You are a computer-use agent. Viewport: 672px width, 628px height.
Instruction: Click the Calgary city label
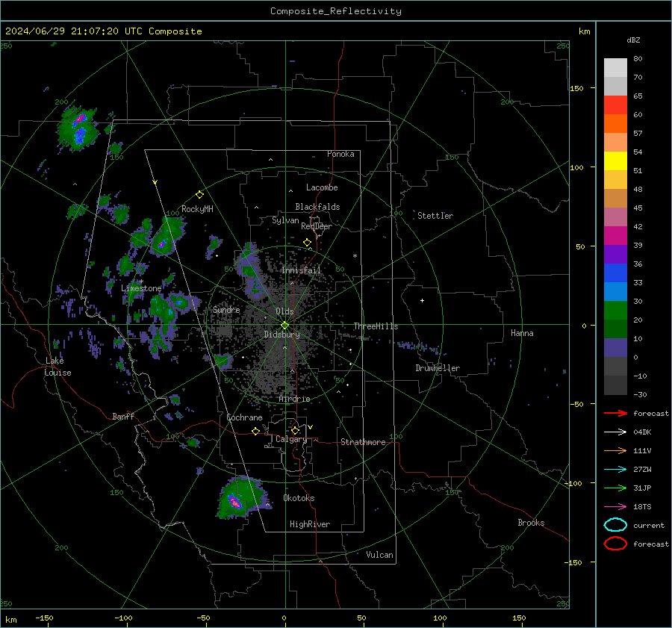pos(291,439)
